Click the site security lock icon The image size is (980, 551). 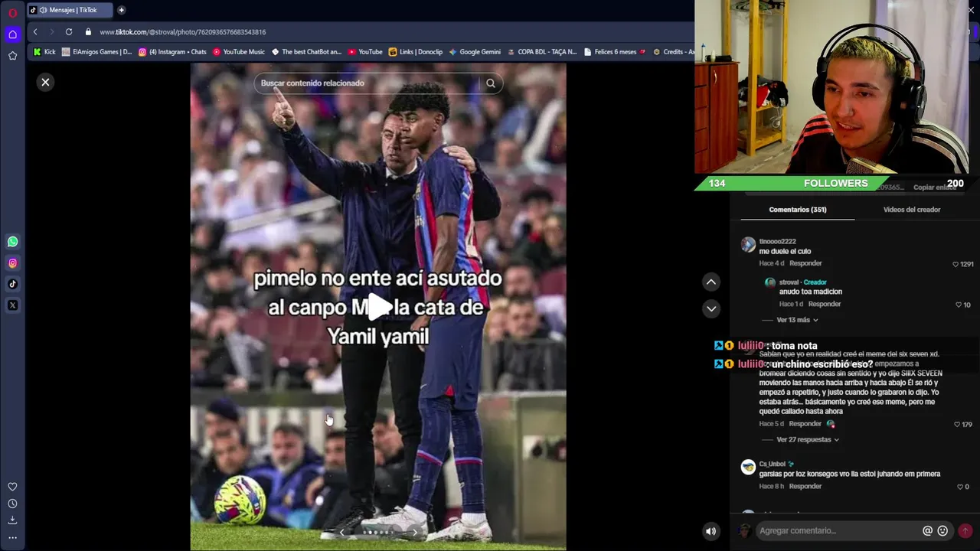point(88,32)
